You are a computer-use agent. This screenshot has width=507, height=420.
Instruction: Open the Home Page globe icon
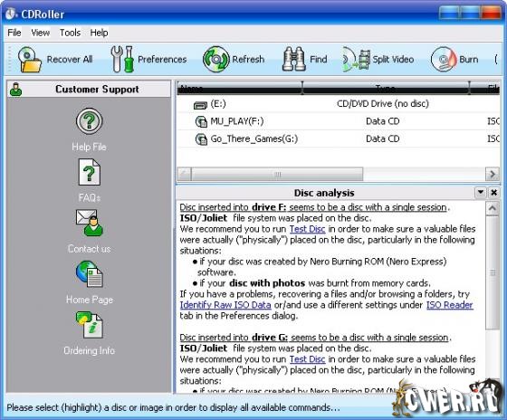[90, 274]
